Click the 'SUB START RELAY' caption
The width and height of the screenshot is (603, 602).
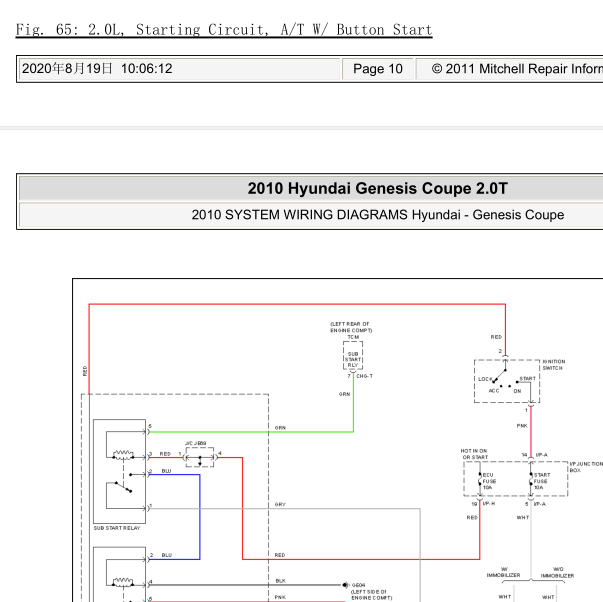click(117, 528)
